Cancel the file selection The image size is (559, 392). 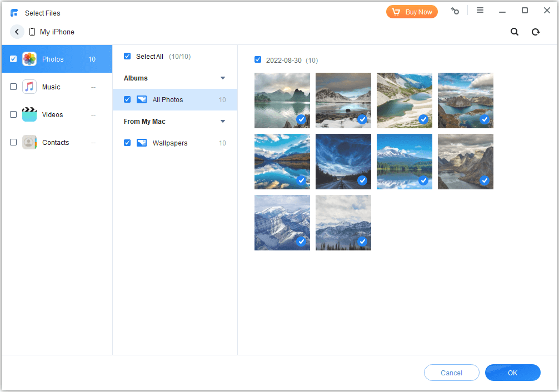451,373
